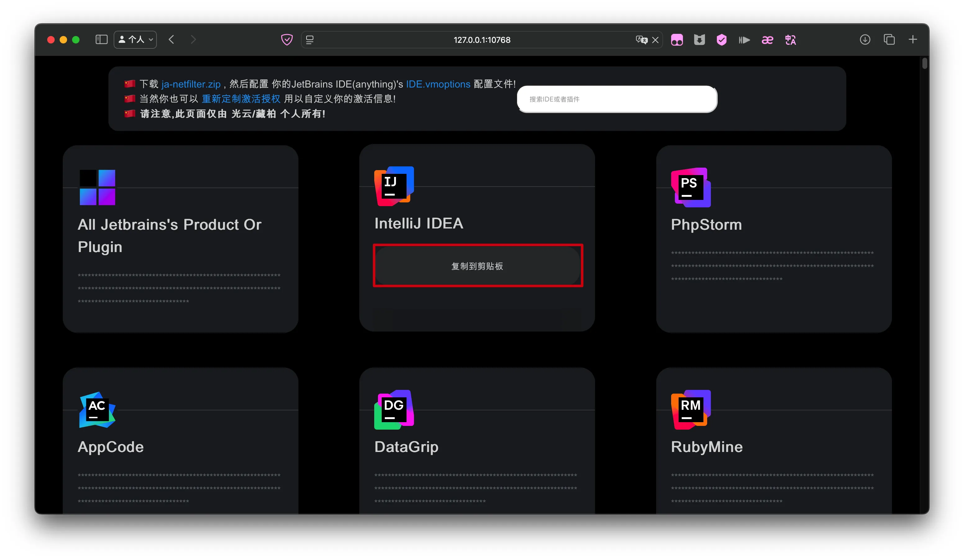Open the 个人 profile dropdown

pyautogui.click(x=135, y=40)
